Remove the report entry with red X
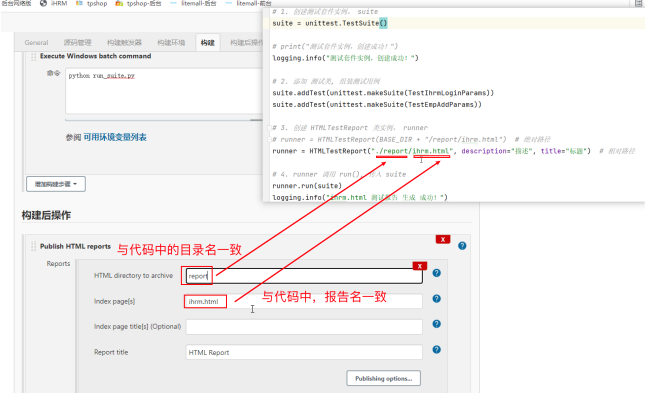 point(420,266)
